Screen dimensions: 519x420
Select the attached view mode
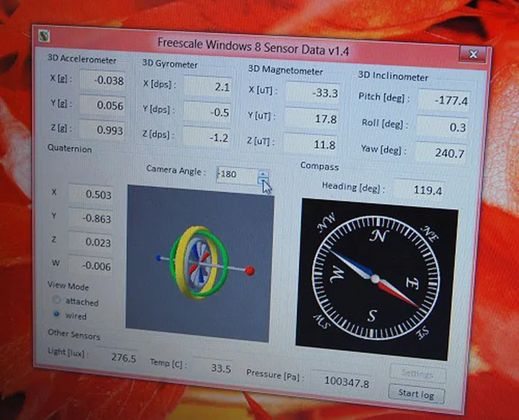57,300
